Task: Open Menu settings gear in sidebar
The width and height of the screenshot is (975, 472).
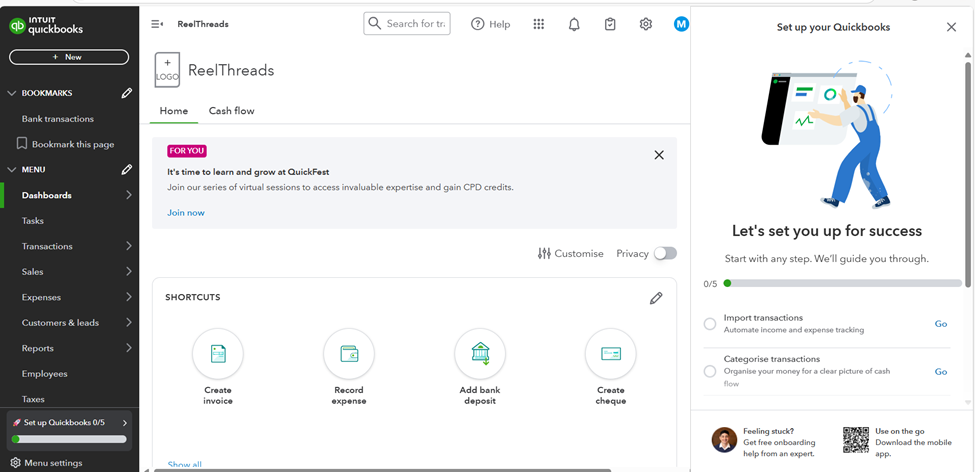Action: 16,463
